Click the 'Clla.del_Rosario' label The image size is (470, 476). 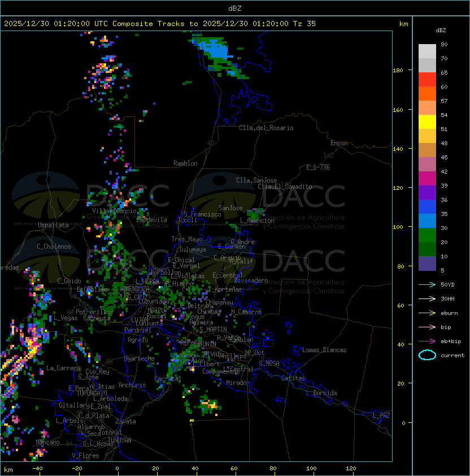(266, 128)
